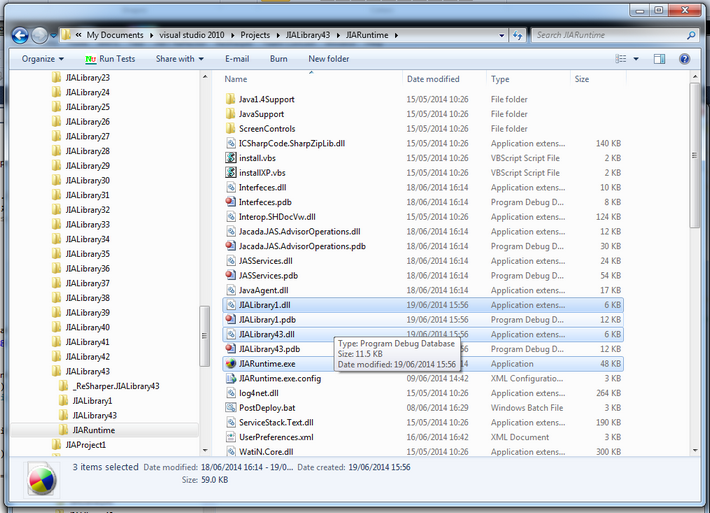The width and height of the screenshot is (710, 513).
Task: Open JIALibrary37 in the navigation tree
Action: (87, 283)
